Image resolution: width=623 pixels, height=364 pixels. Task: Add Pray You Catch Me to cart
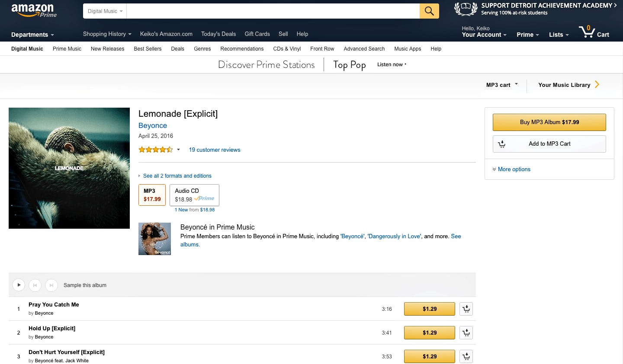(x=466, y=309)
